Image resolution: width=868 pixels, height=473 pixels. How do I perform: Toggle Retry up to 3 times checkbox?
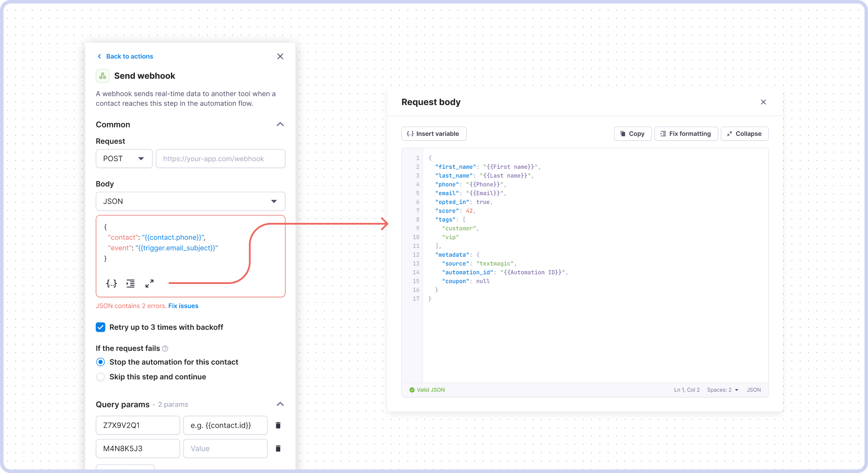pos(101,327)
